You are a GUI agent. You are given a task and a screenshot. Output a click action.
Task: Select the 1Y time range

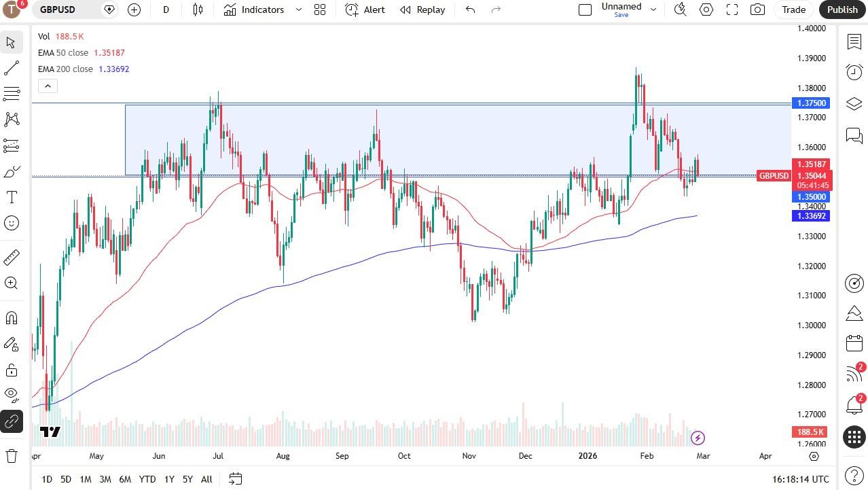pos(169,479)
